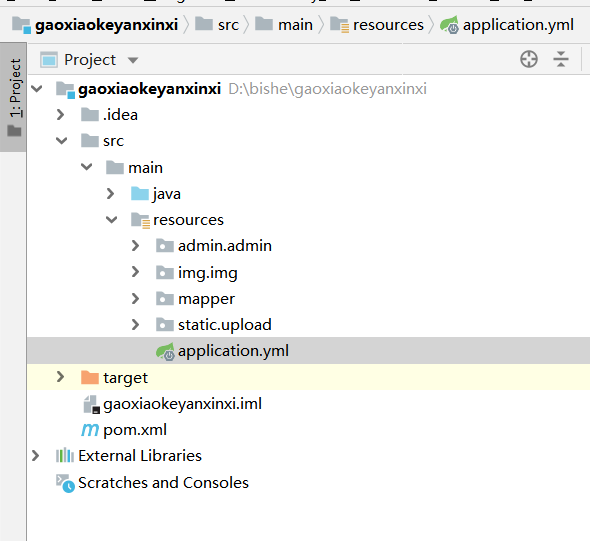
Task: Click the Maven pom.xml file icon
Action: pyautogui.click(x=90, y=430)
